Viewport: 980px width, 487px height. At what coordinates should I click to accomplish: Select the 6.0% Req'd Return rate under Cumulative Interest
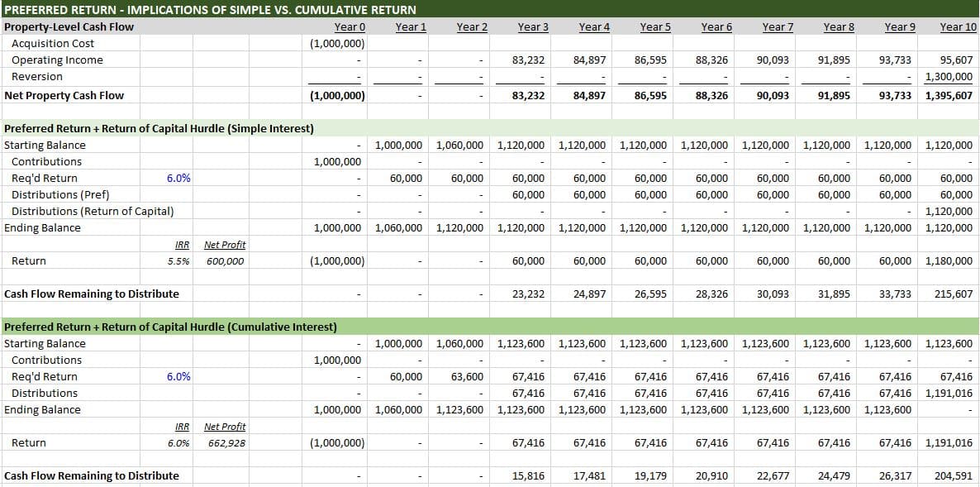[178, 377]
